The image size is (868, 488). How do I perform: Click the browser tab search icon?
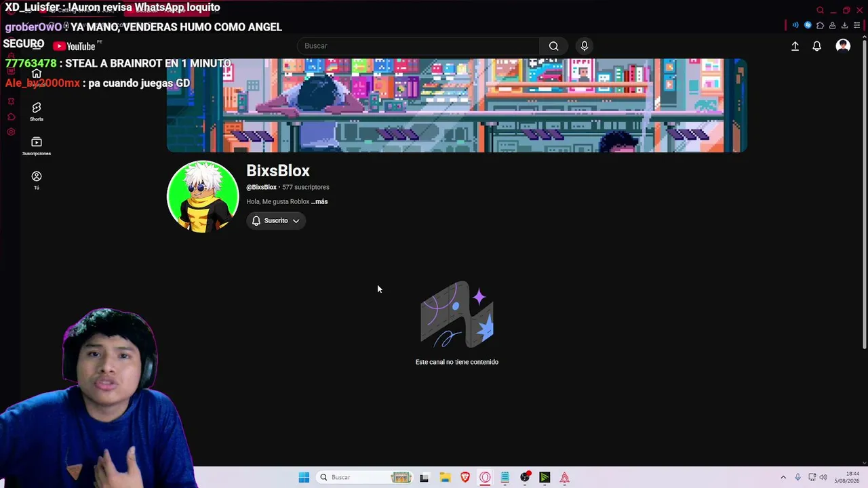[820, 10]
